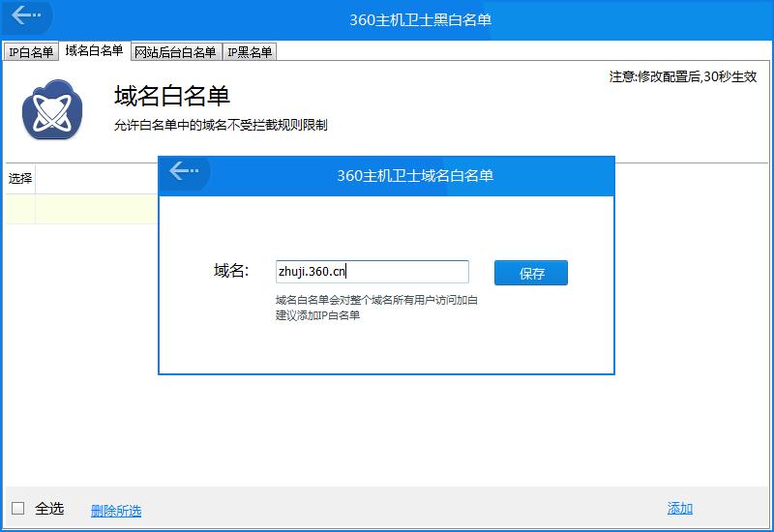Switch to IP白名单 tab

tap(31, 52)
